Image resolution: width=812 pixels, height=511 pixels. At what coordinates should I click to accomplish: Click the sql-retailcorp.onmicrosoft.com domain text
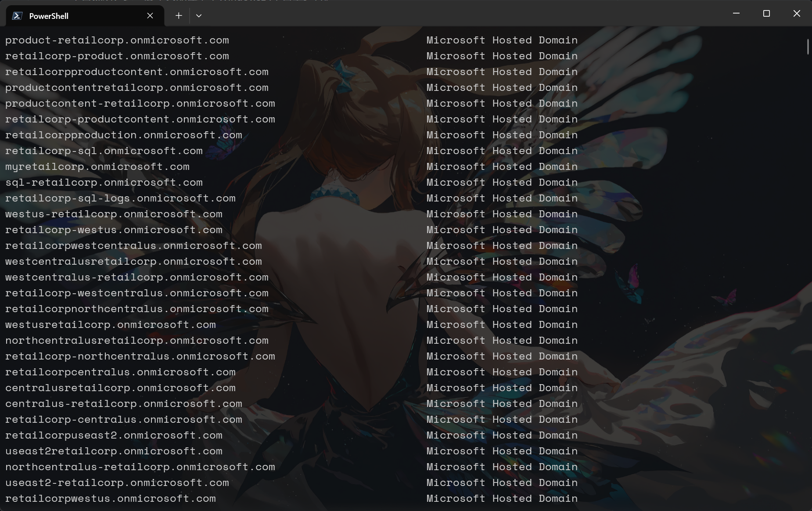(x=104, y=183)
